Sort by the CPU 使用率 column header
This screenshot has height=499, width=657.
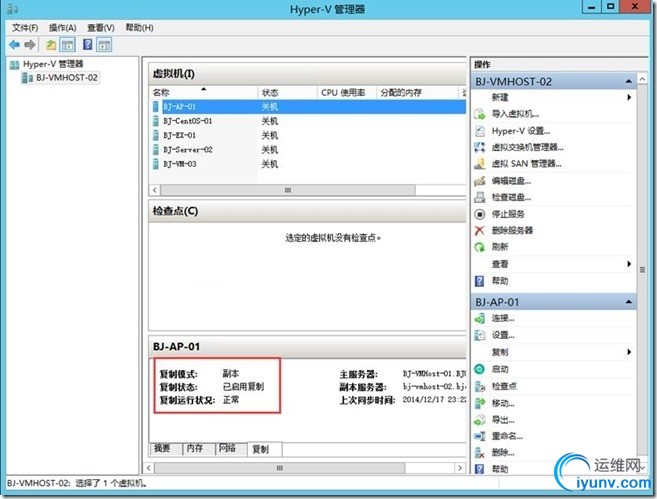pyautogui.click(x=347, y=93)
